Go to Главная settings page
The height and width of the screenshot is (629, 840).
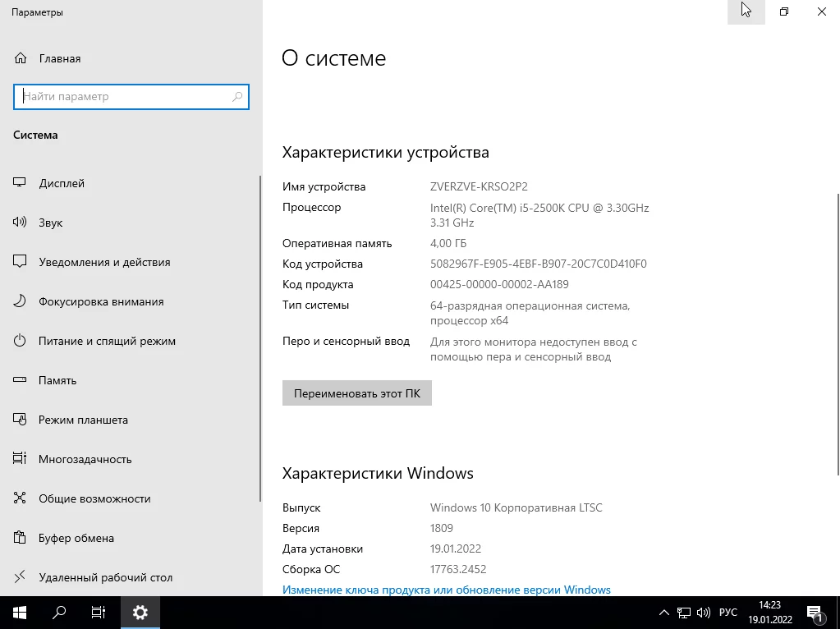pyautogui.click(x=60, y=58)
